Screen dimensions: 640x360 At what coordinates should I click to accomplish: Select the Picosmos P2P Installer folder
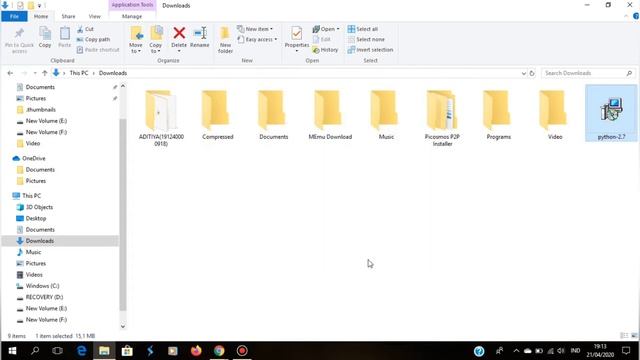(442, 118)
